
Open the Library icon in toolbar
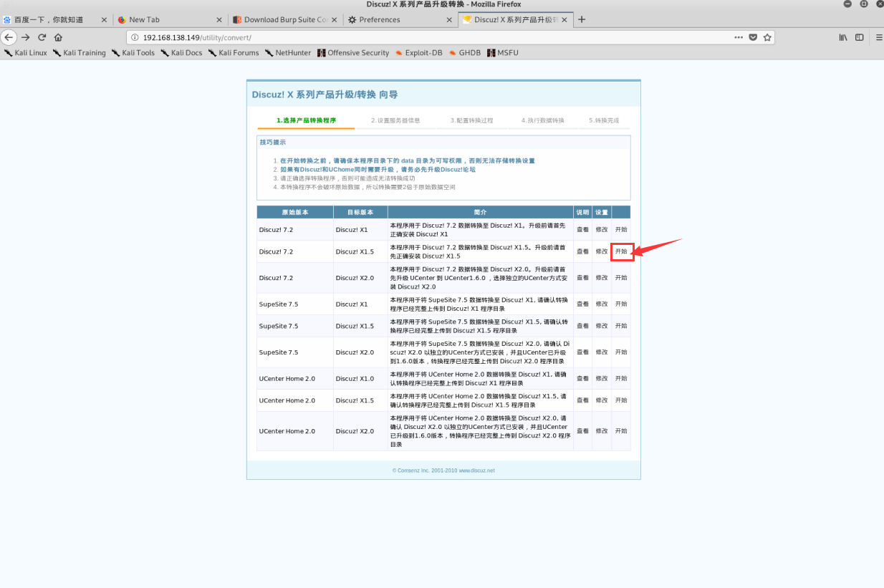click(x=843, y=37)
